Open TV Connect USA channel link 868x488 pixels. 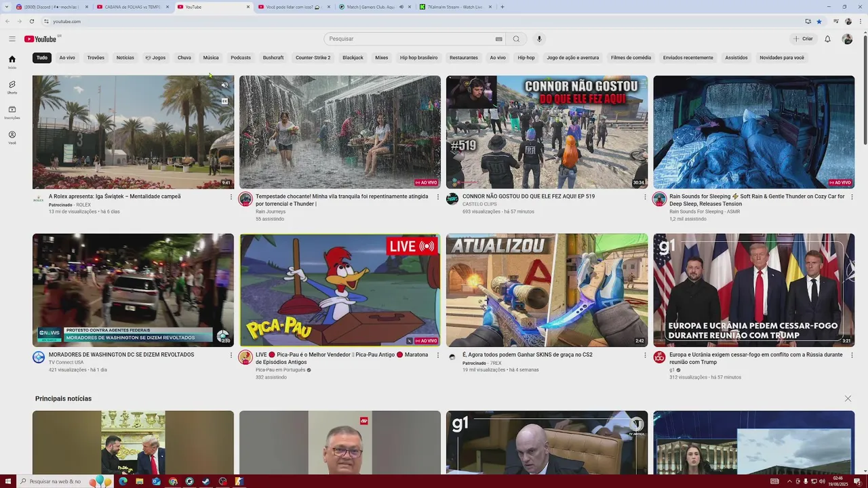66,363
